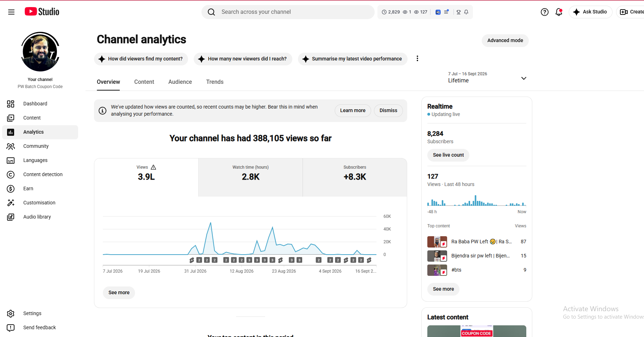This screenshot has height=337, width=644.
Task: Click See more under the views chart
Action: tap(119, 292)
